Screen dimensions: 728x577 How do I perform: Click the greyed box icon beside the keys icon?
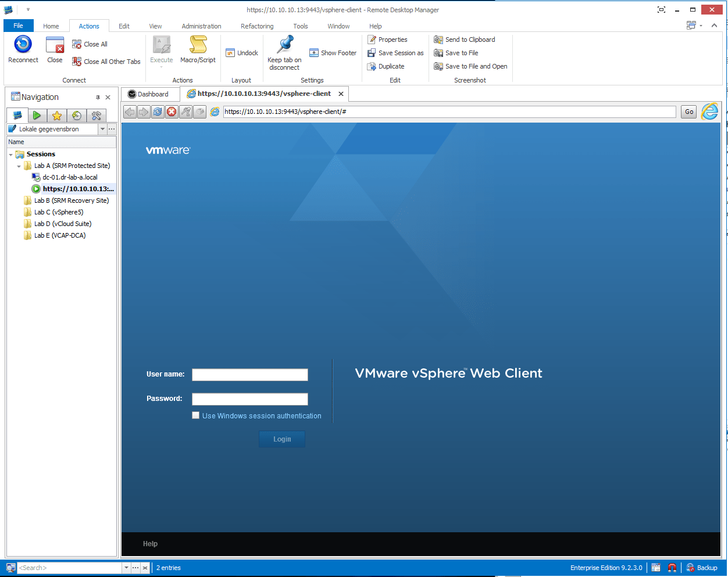[199, 112]
